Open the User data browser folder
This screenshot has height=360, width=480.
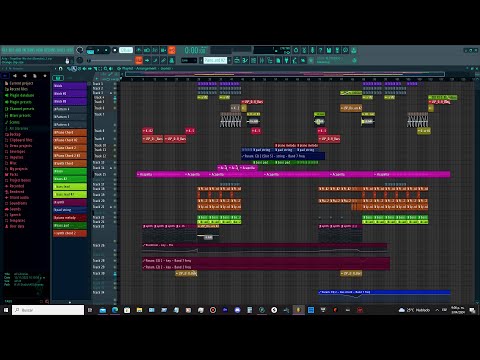[x=14, y=226]
